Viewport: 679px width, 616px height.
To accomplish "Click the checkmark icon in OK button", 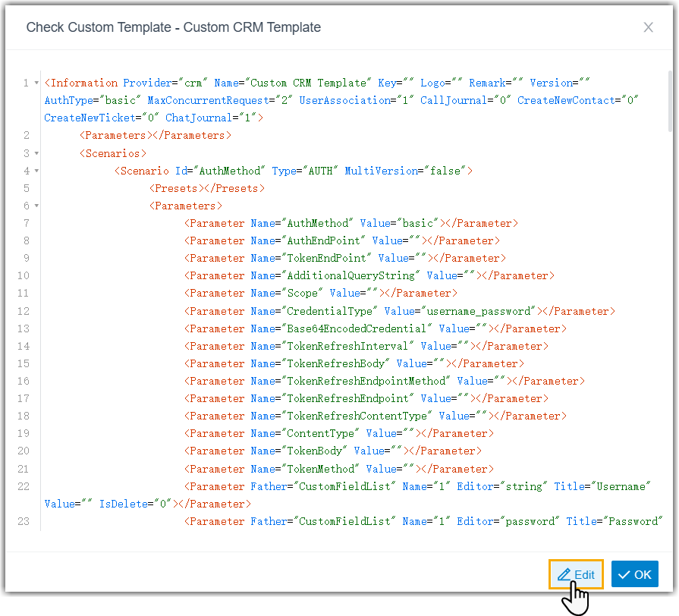I will (x=624, y=575).
